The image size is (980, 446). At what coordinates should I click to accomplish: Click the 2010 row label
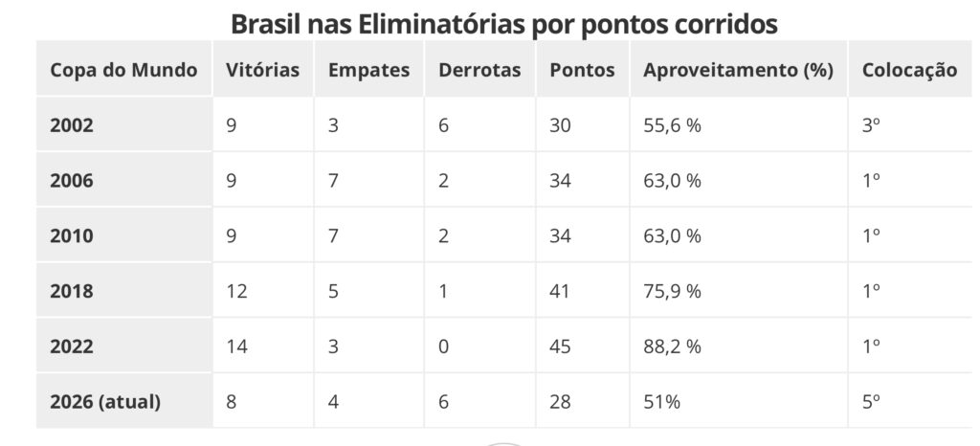click(72, 236)
